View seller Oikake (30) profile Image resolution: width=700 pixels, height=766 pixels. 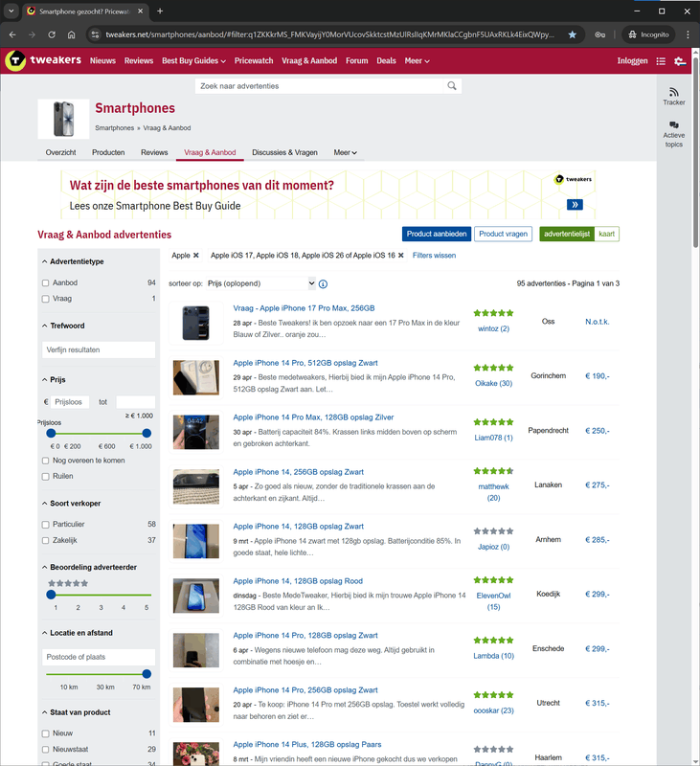(x=493, y=384)
